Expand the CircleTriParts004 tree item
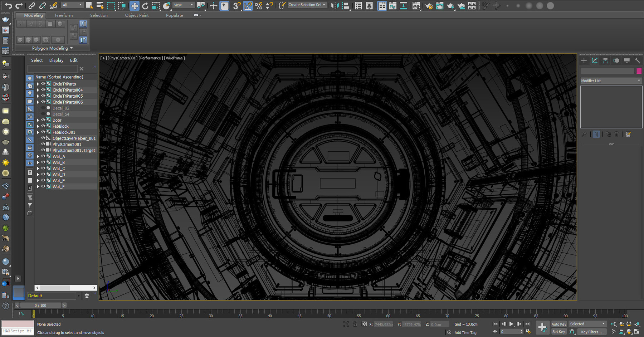The width and height of the screenshot is (644, 337). (x=38, y=90)
